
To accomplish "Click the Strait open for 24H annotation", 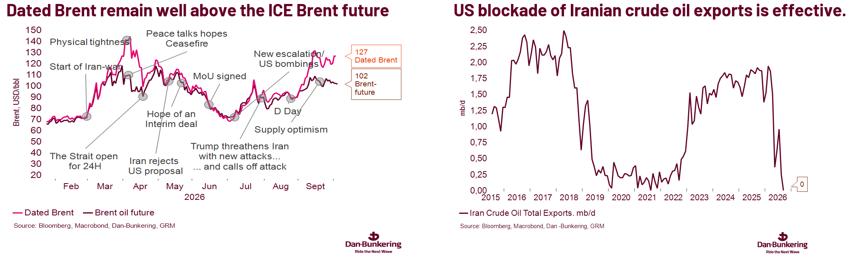I will 84,161.
